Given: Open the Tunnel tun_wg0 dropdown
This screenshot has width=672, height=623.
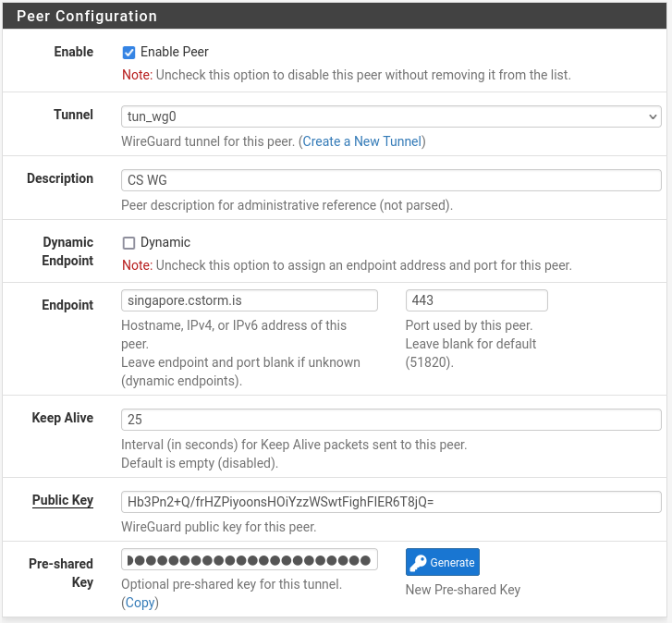Looking at the screenshot, I should coord(391,116).
